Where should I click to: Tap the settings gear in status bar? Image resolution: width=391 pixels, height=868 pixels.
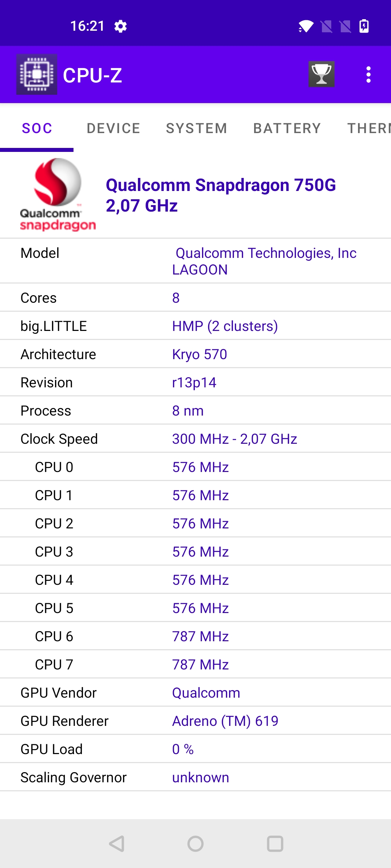pyautogui.click(x=121, y=26)
